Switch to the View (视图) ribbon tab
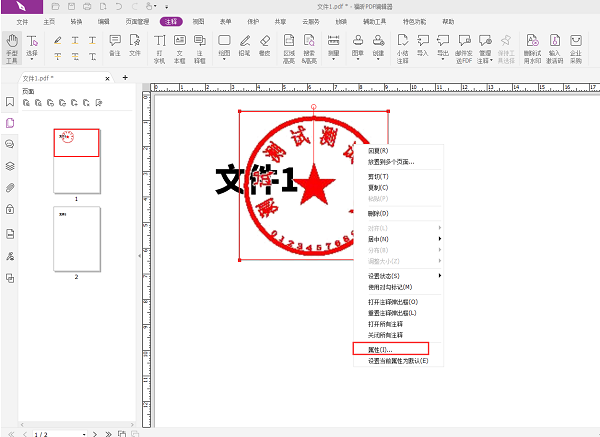600x437 pixels. [x=199, y=20]
